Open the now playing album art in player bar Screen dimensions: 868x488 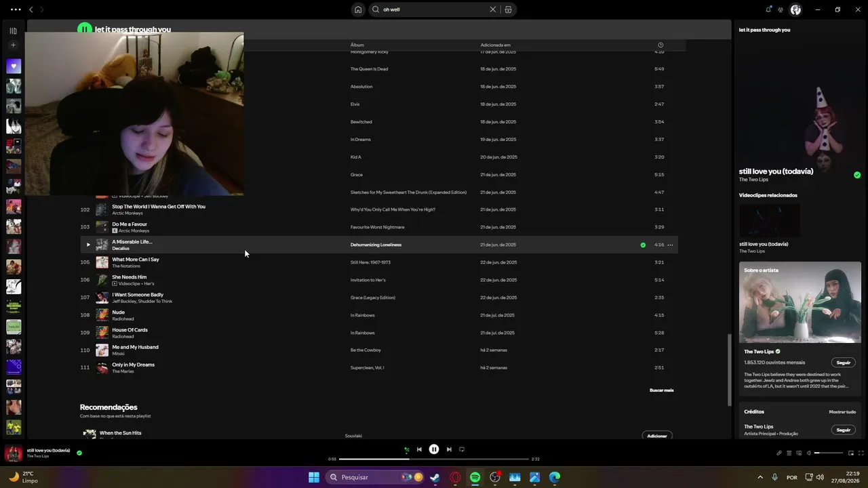(x=14, y=453)
